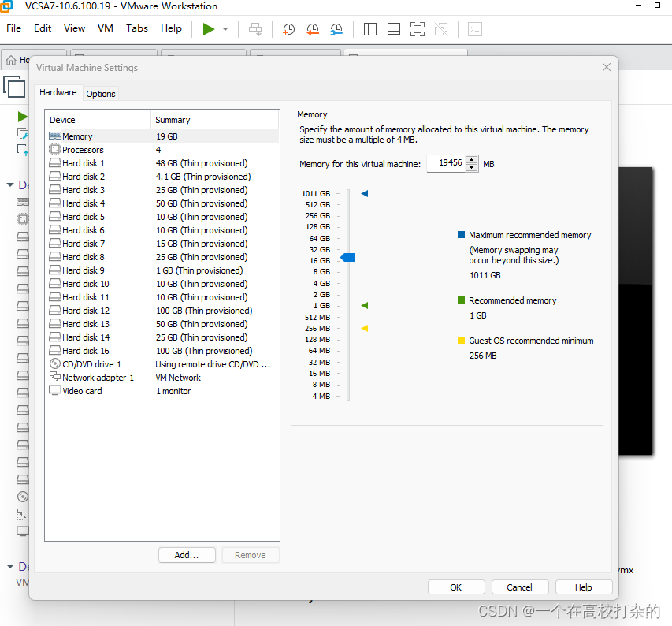Open the Help menu

click(171, 28)
